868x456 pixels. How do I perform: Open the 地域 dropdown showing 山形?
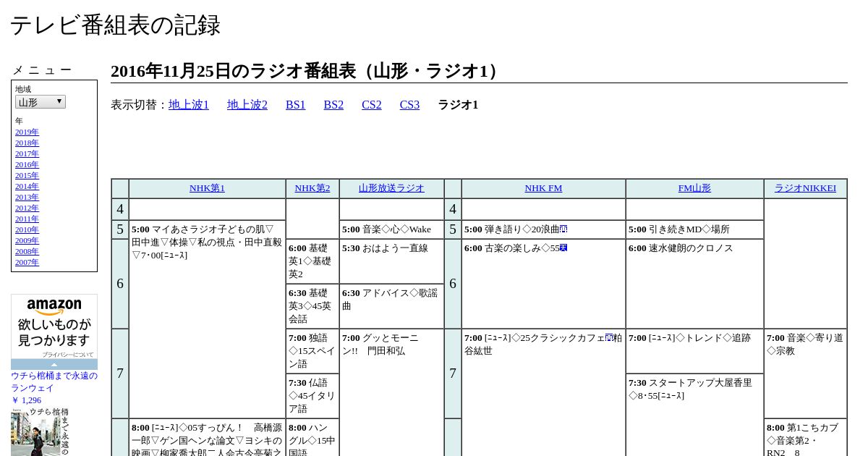41,102
